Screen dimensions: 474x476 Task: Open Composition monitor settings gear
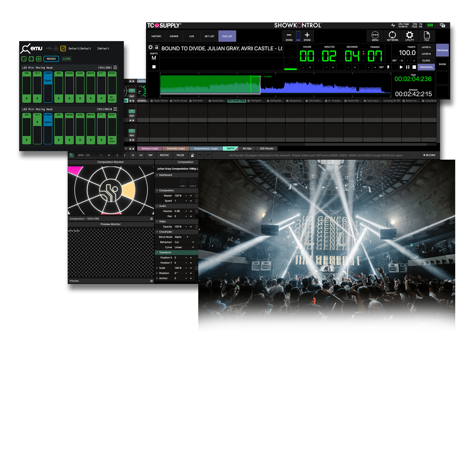(152, 219)
